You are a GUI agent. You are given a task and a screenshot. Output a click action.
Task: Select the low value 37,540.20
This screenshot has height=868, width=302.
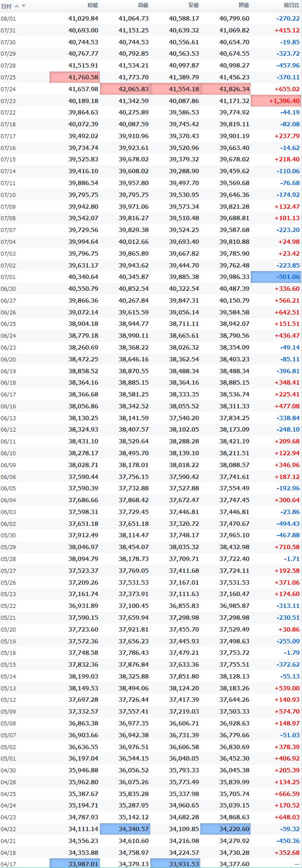pyautogui.click(x=184, y=418)
